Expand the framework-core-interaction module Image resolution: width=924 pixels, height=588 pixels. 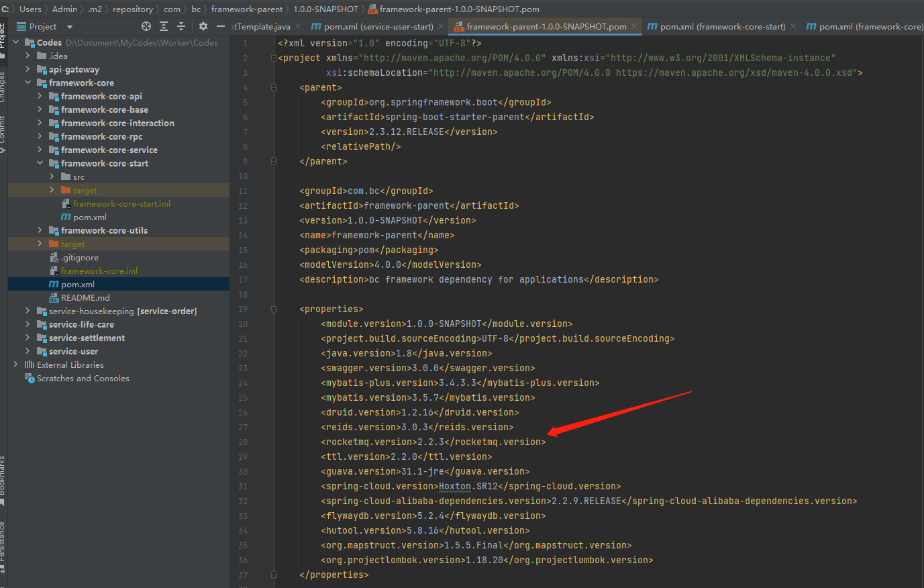(40, 123)
